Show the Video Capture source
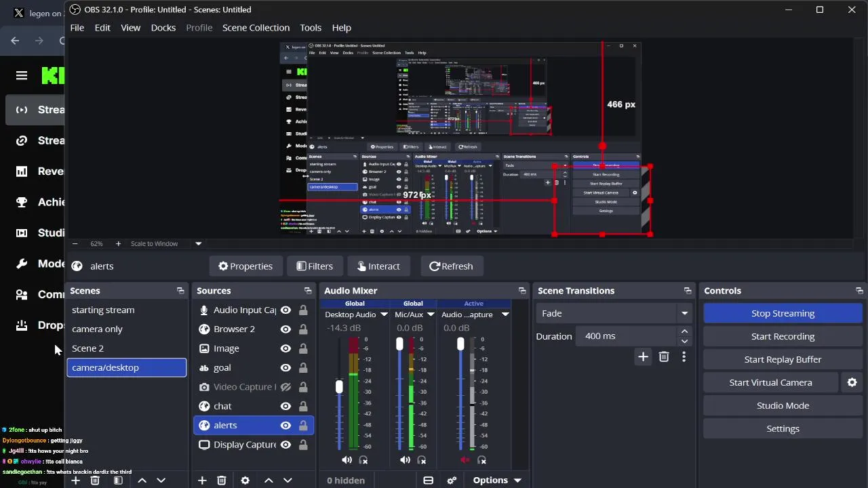868x488 pixels. click(285, 387)
